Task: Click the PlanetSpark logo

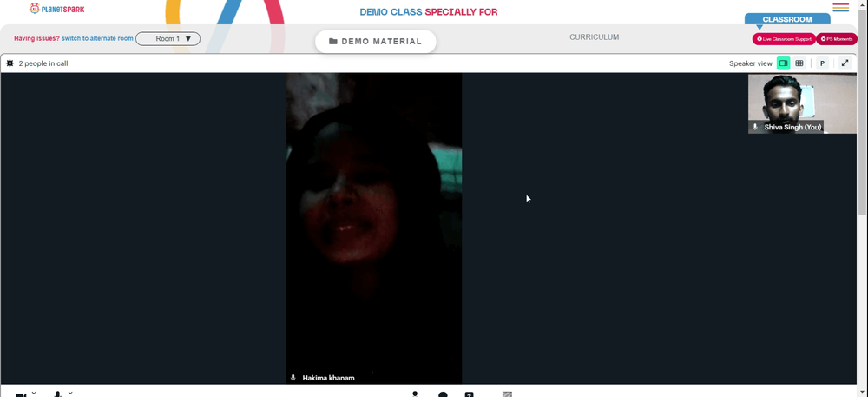Action: [x=57, y=9]
